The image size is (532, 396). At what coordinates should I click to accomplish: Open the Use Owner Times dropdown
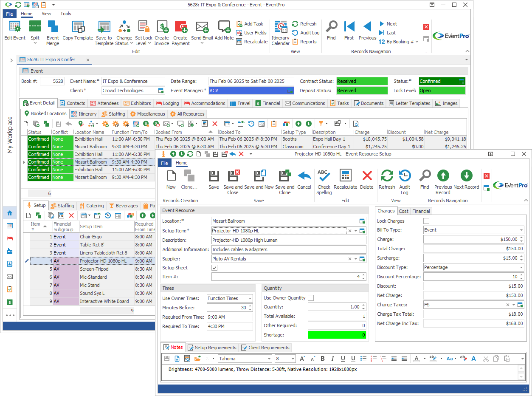coord(250,298)
